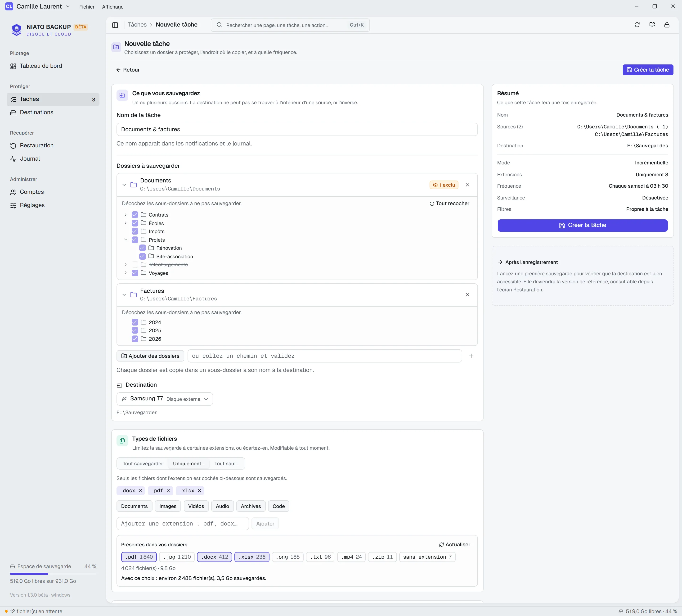The image size is (682, 616).
Task: Open the Journal page
Action: tap(53, 159)
